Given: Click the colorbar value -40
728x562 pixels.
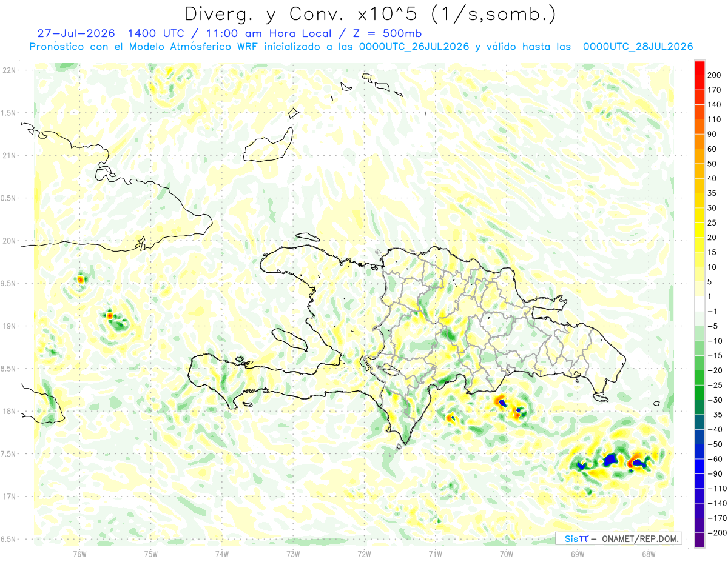Looking at the screenshot, I should click(x=715, y=429).
